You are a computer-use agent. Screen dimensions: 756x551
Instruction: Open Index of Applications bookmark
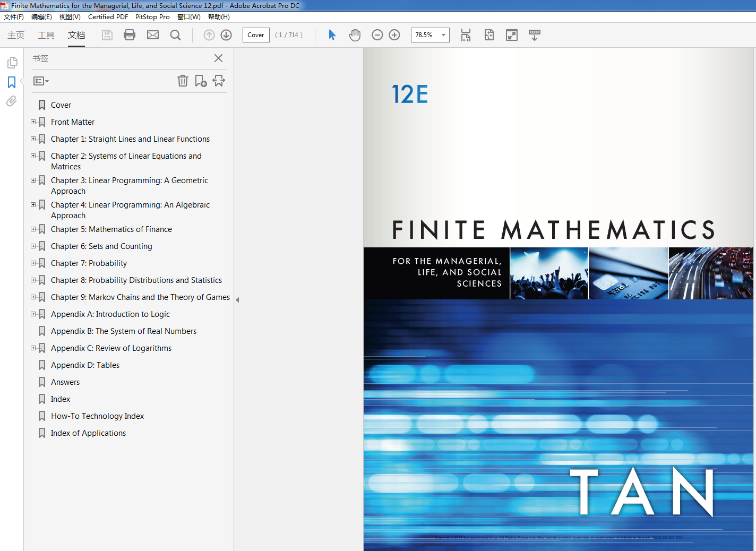point(88,433)
